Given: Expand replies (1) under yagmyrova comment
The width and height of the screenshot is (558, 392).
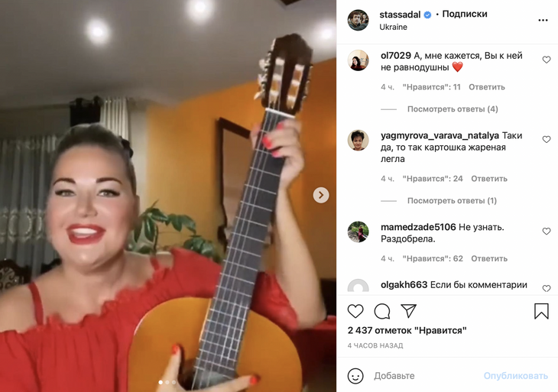Looking at the screenshot, I should (452, 201).
